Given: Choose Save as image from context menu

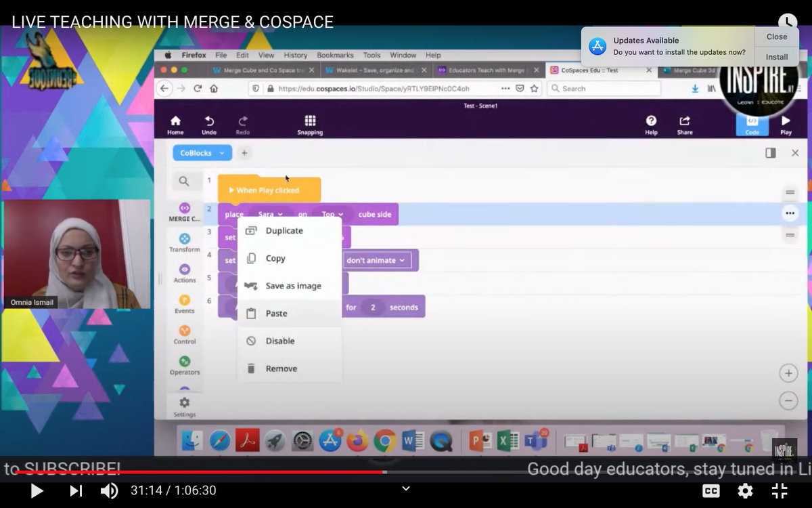Looking at the screenshot, I should coord(290,286).
